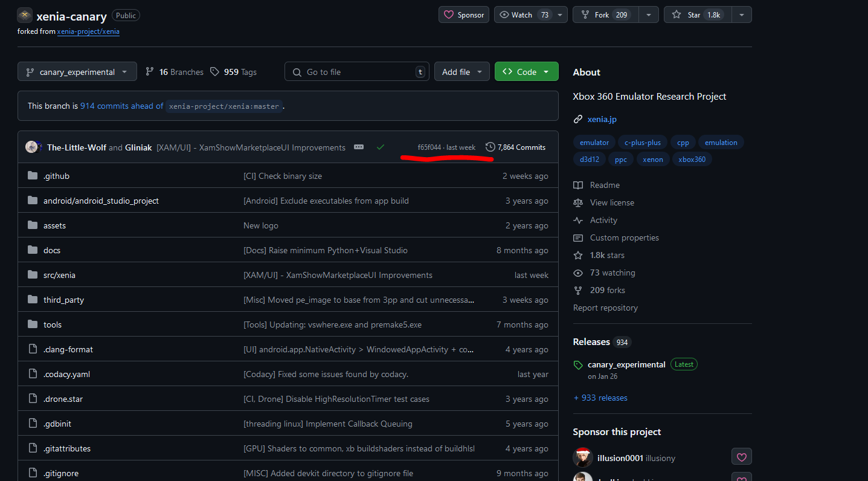
Task: Open '[Docs] Raise minimum Python+Visual Studio' commit
Action: 326,250
